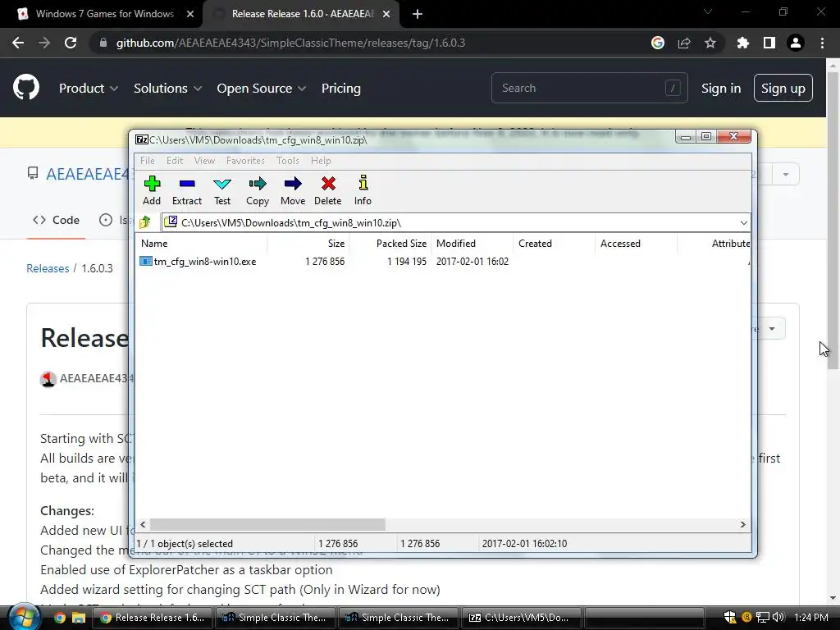Open Chrome profile avatar icon

click(x=796, y=43)
